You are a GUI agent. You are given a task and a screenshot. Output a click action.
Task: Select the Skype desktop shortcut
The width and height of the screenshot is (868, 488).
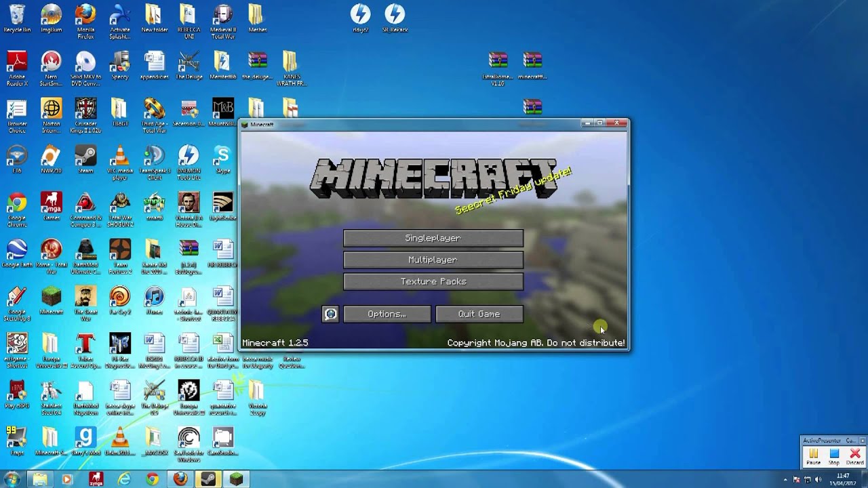point(222,159)
